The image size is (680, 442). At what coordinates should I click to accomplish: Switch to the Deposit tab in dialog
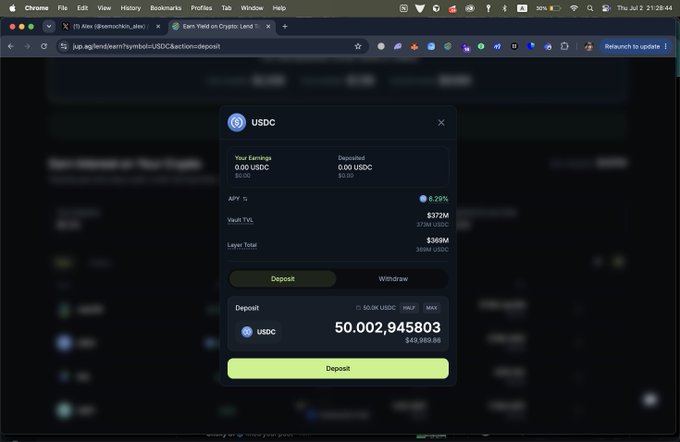(x=283, y=279)
